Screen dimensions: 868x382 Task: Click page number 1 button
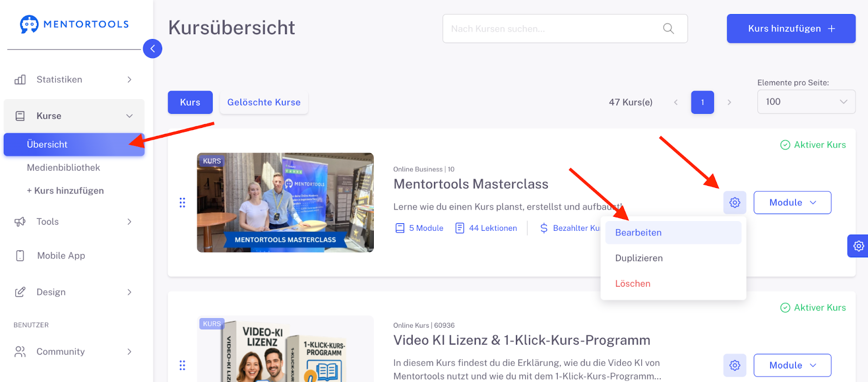point(703,102)
